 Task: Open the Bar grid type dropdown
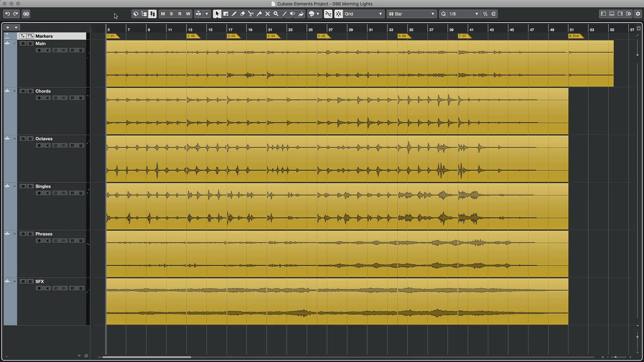coord(412,14)
